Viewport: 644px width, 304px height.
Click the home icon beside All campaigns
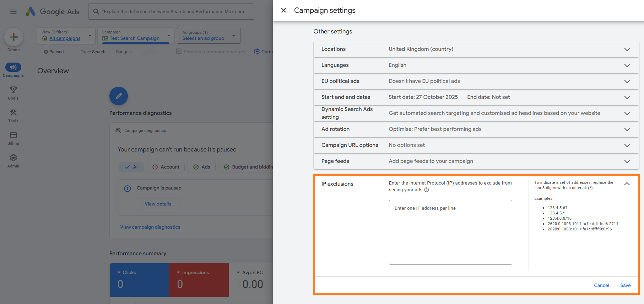coord(45,38)
